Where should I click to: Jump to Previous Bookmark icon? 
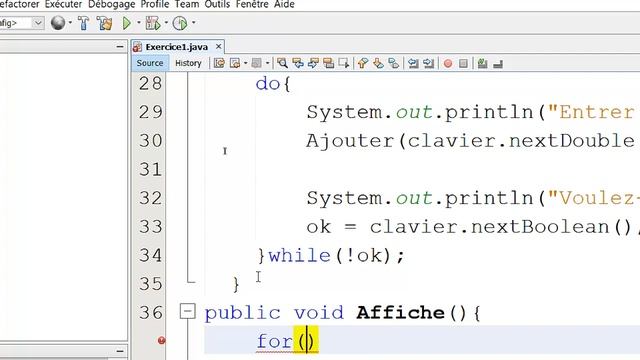363,63
